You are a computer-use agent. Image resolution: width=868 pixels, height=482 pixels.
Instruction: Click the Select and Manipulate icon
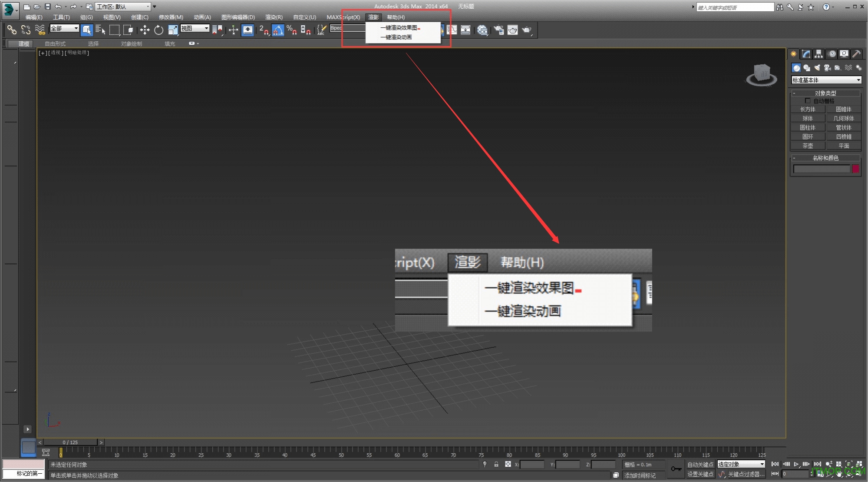tap(233, 30)
